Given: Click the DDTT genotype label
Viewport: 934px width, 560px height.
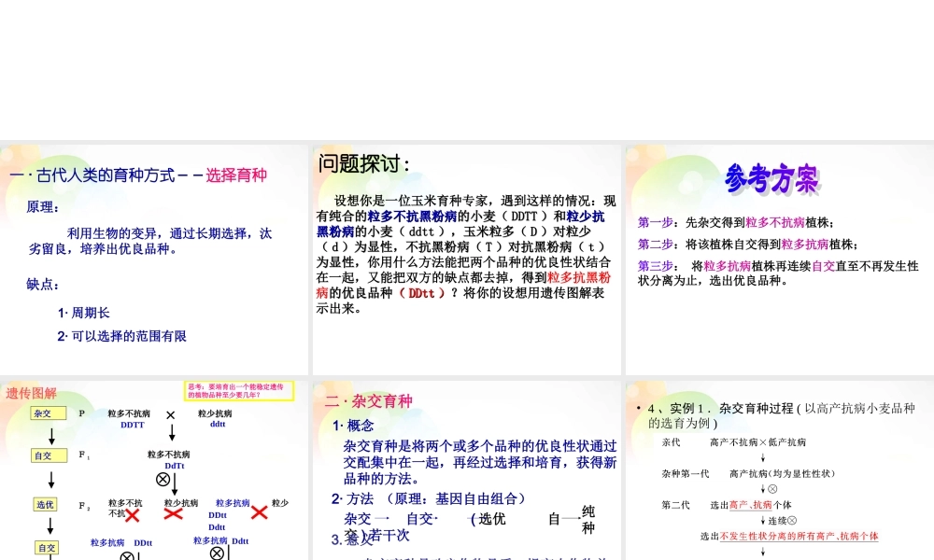Looking at the screenshot, I should 133,425.
